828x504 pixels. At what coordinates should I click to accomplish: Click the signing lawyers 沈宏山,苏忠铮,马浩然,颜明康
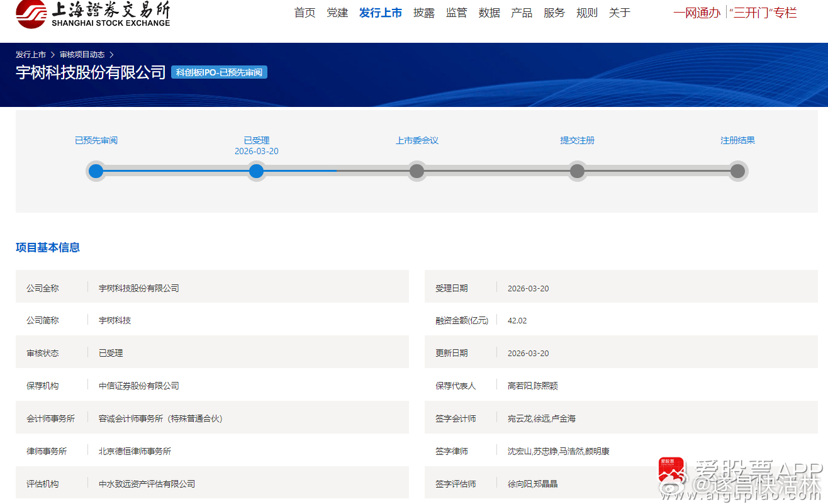[x=559, y=451]
